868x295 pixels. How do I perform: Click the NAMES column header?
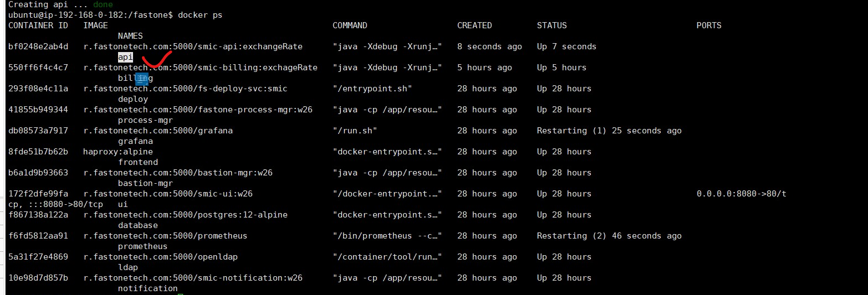coord(130,36)
